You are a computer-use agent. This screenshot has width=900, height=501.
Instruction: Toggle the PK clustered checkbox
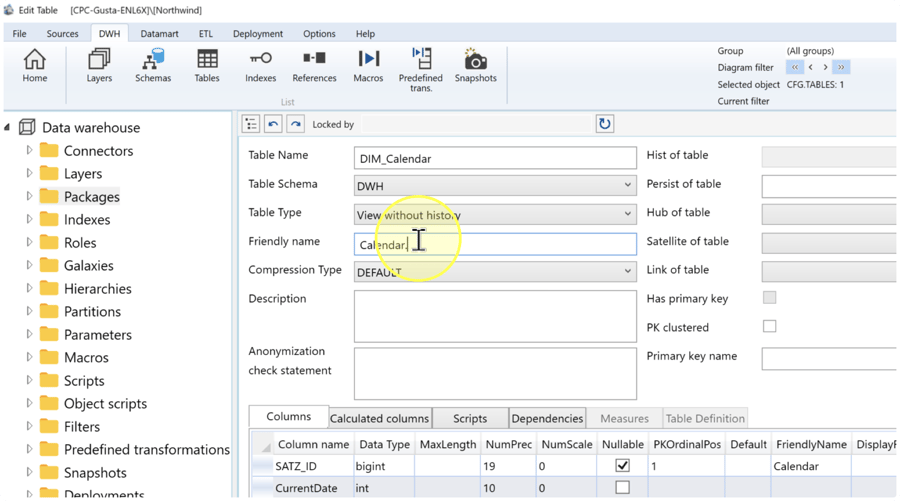769,327
